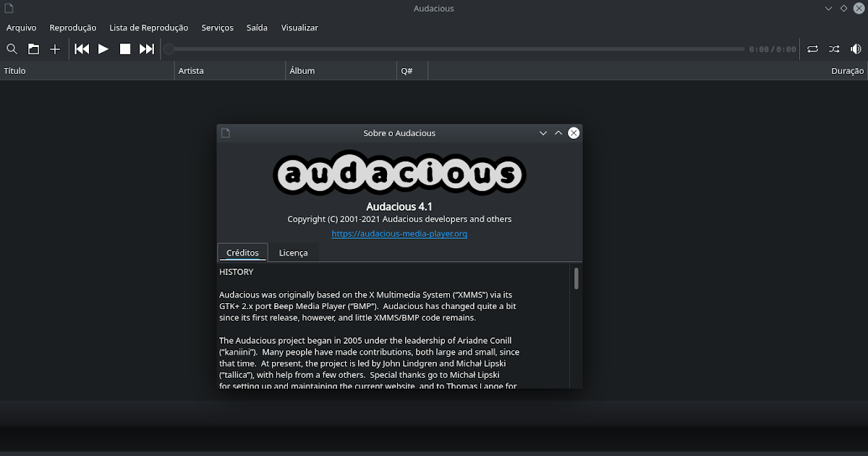Open the Lista de Reprodução menu
Image resolution: width=868 pixels, height=456 pixels.
pos(148,28)
